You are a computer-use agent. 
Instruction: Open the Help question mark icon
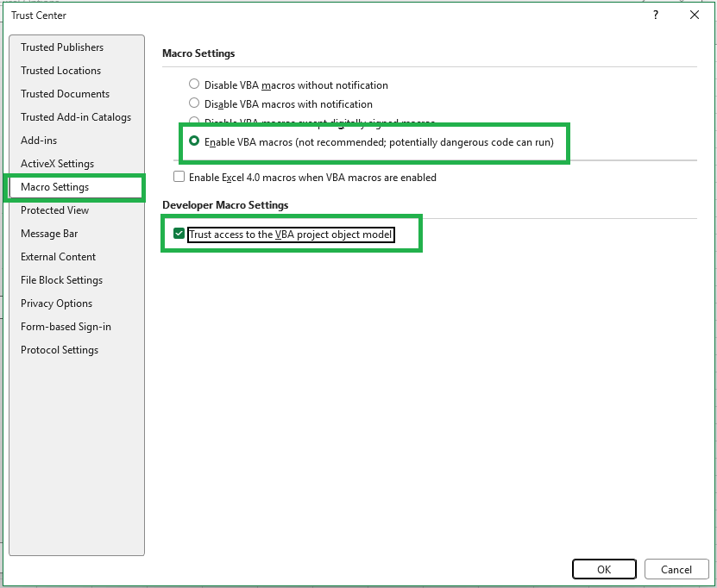point(656,15)
